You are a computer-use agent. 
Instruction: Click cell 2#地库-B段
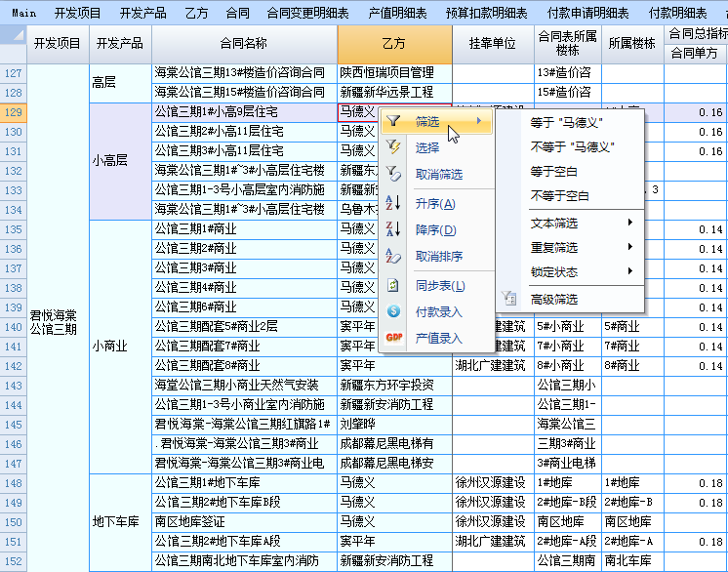coord(568,503)
